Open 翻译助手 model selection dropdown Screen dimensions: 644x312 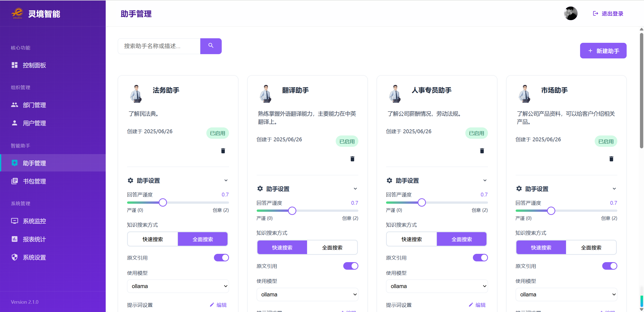[307, 294]
